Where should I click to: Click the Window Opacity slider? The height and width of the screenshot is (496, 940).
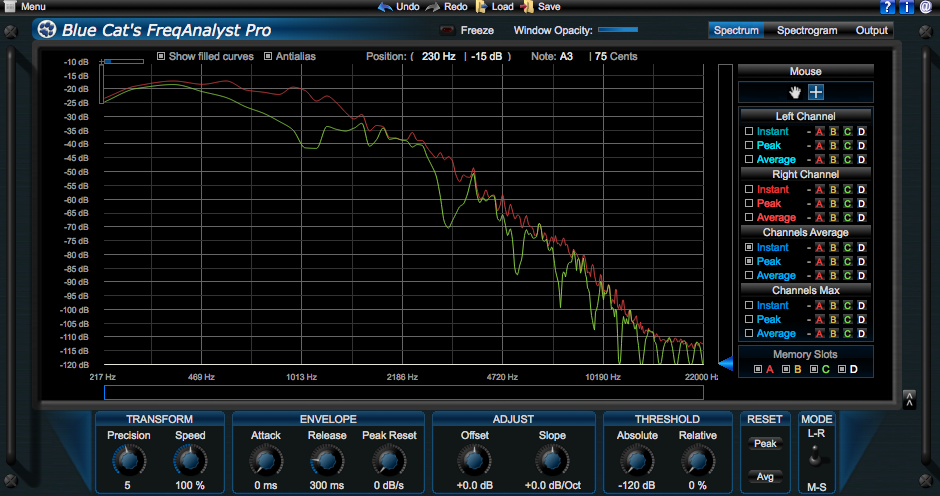618,29
